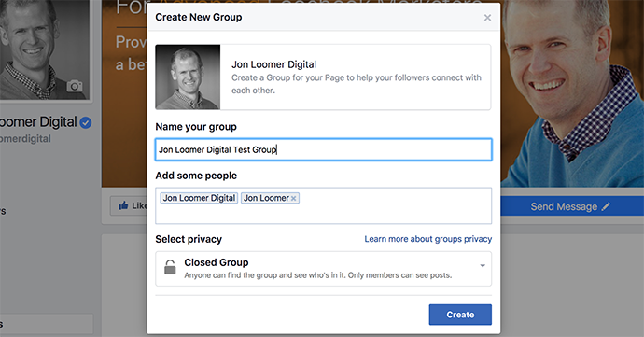Click the background page profile picture
Image resolution: width=644 pixels, height=337 pixels.
tap(45, 49)
